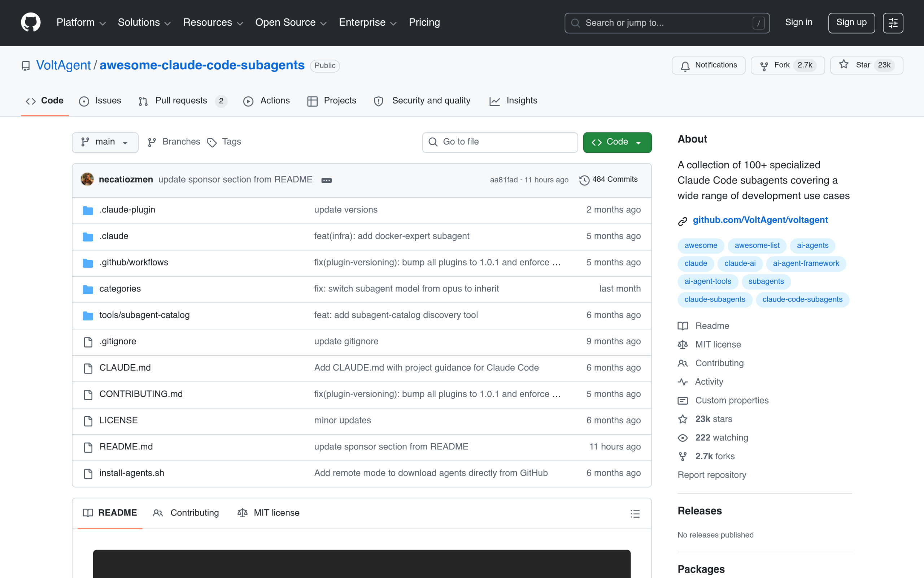Viewport: 924px width, 578px height.
Task: Open the Security and quality tab
Action: (x=422, y=101)
